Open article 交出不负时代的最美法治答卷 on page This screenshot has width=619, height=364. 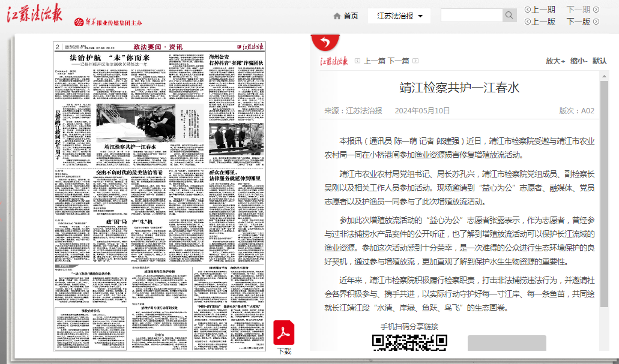[x=130, y=172]
